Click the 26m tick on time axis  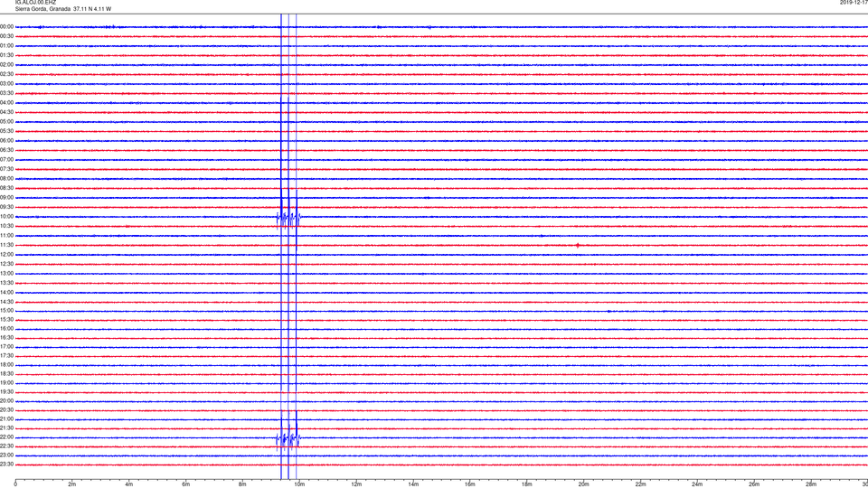(x=754, y=484)
